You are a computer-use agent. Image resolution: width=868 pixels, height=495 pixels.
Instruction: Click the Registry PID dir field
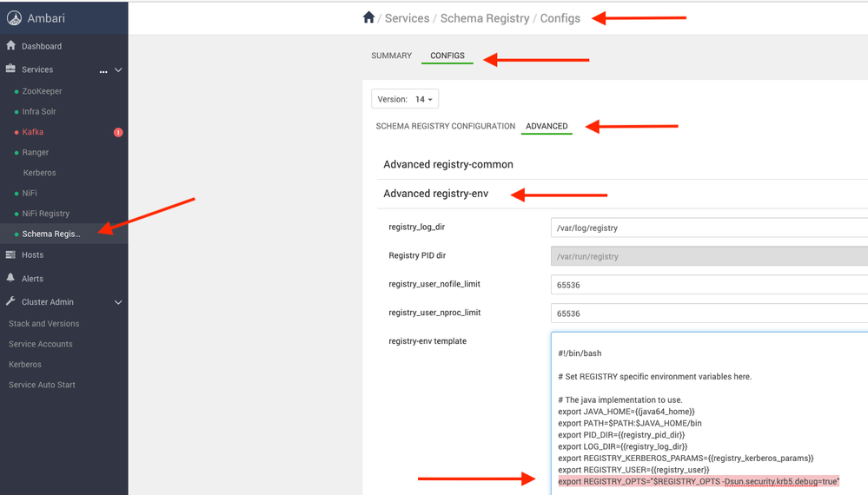pos(709,257)
